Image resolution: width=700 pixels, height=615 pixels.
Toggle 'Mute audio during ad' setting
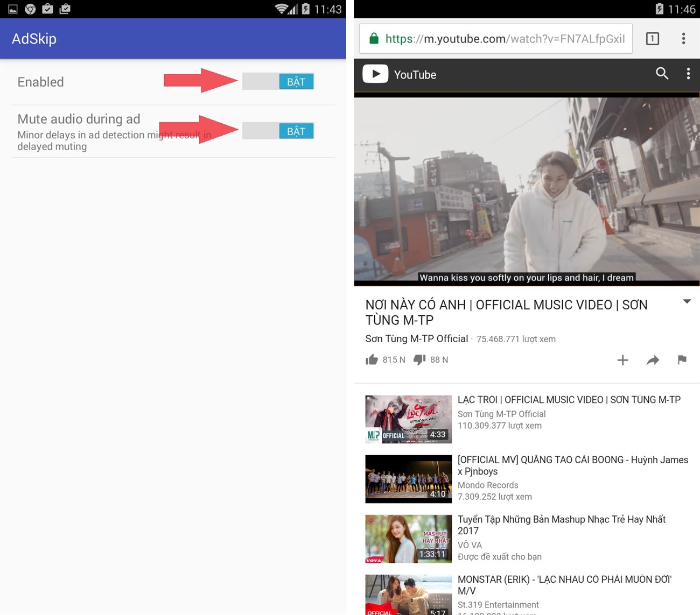click(x=278, y=131)
